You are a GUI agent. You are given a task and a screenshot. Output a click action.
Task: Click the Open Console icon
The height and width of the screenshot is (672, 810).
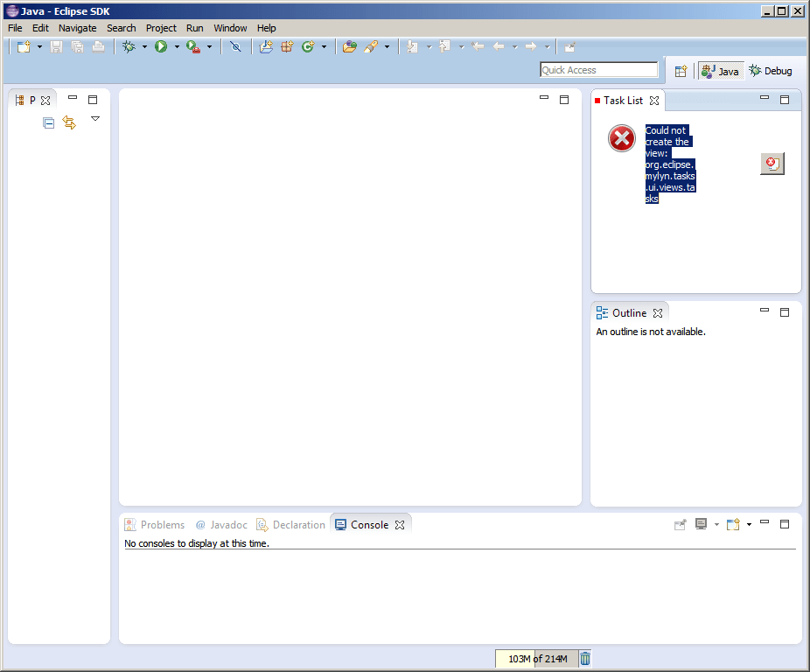click(x=734, y=525)
